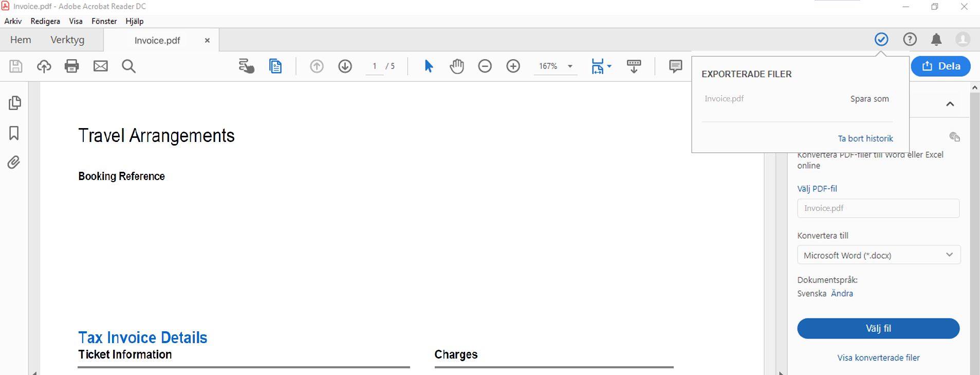The image size is (980, 375).
Task: Click the Tax Invoice Details heading
Action: [143, 337]
